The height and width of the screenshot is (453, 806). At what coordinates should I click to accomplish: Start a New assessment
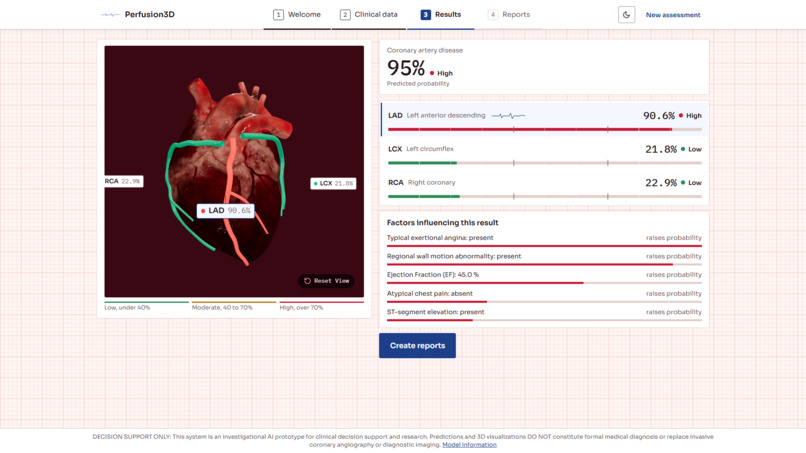673,15
